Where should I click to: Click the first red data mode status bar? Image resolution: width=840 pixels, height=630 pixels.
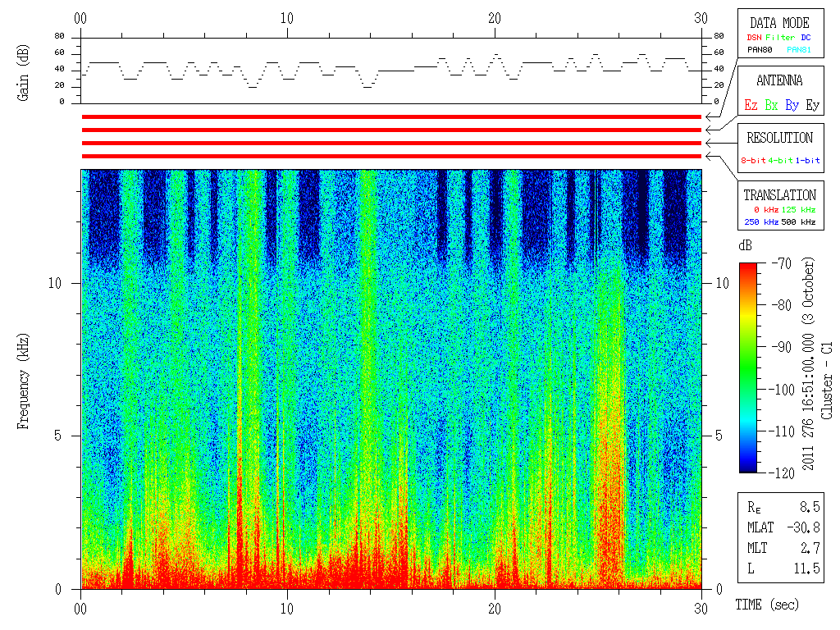391,116
